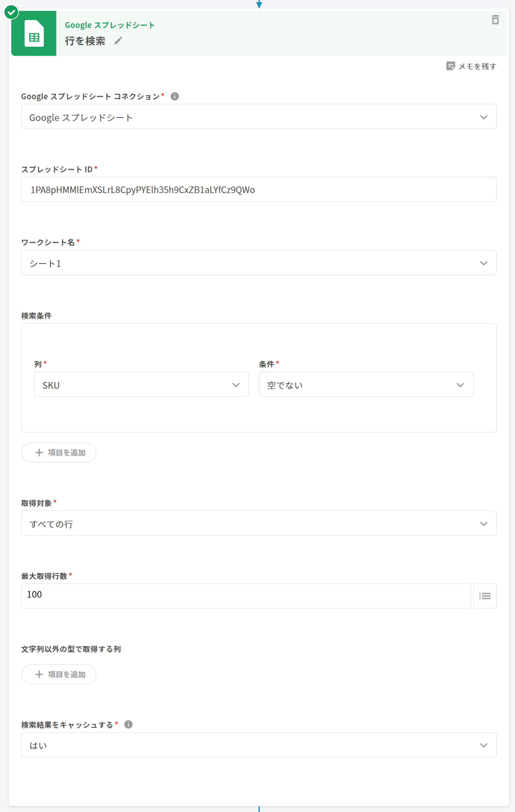Viewport: 515px width, 812px height.
Task: Open the 列 dropdown showing SKU
Action: tap(141, 384)
